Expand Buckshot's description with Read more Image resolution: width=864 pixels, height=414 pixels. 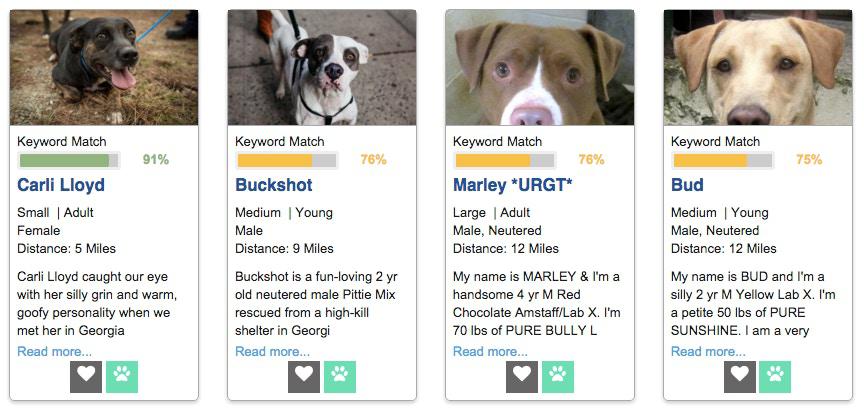[272, 351]
